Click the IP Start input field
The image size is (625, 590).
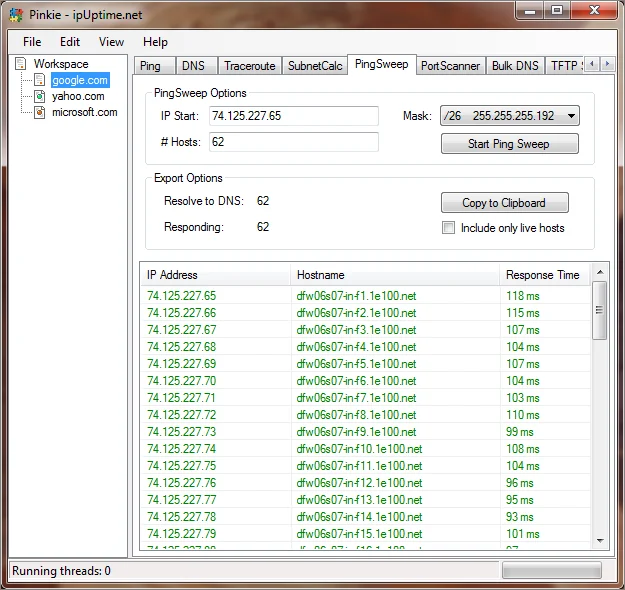pyautogui.click(x=294, y=116)
